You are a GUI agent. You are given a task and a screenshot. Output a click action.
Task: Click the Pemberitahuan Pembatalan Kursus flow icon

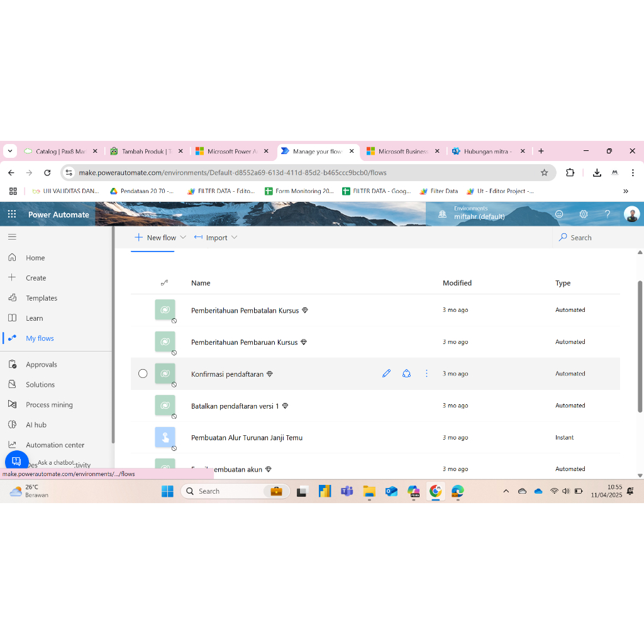coord(165,309)
